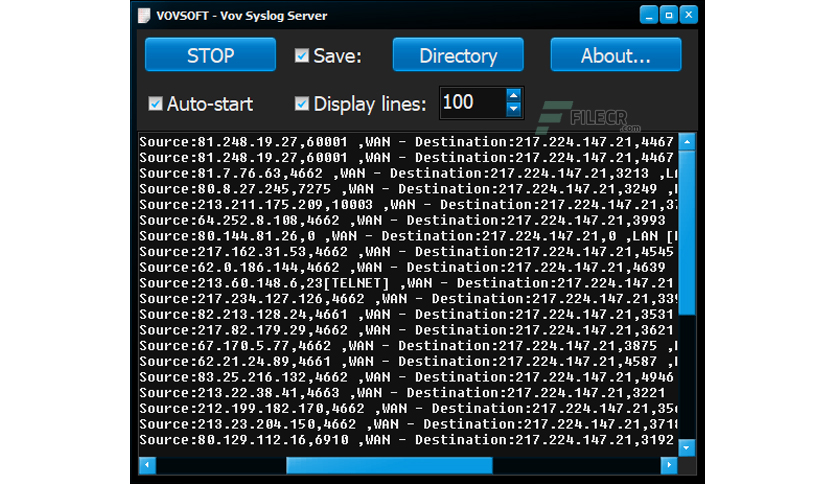The height and width of the screenshot is (484, 836).
Task: Click the vertical scrollbar thumb
Action: pos(687,233)
